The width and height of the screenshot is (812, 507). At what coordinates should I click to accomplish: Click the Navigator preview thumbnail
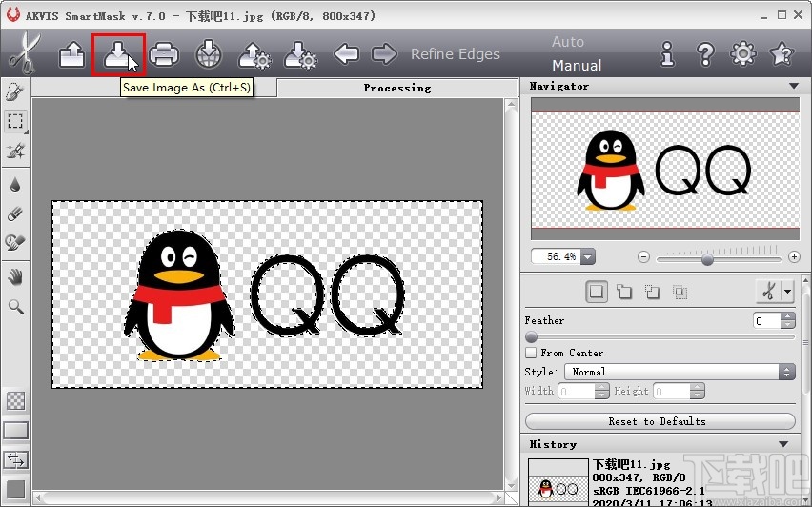tap(665, 169)
